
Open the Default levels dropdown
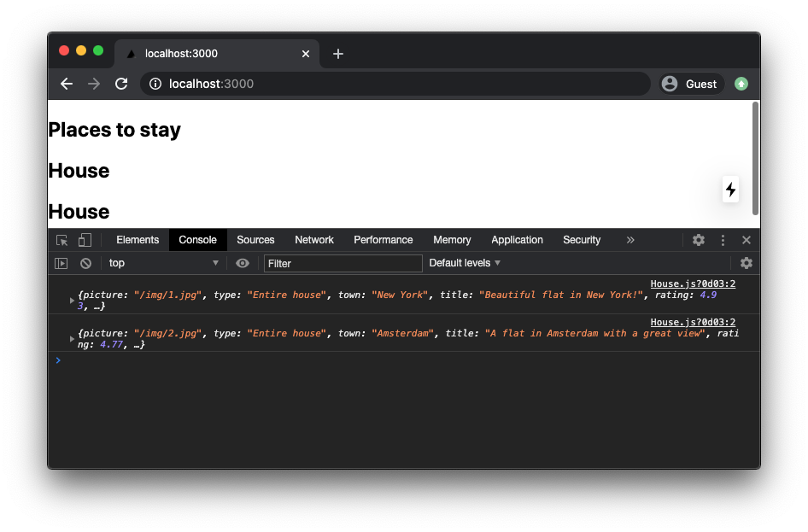tap(465, 264)
